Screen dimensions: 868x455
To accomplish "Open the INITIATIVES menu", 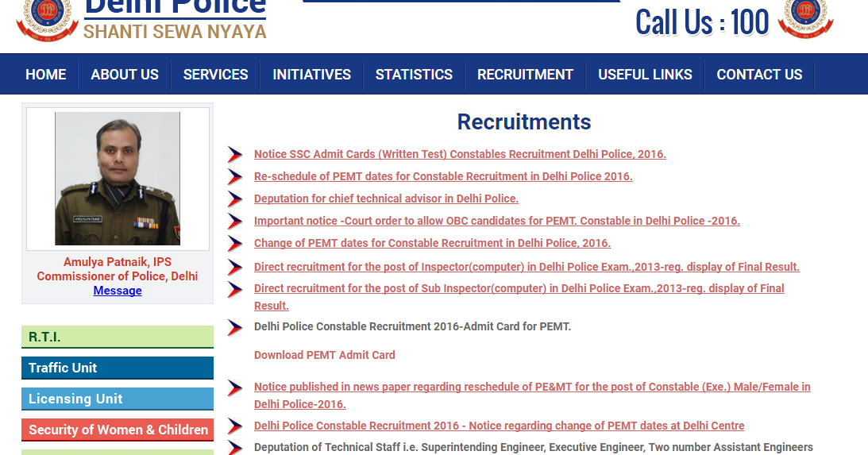I will 311,75.
